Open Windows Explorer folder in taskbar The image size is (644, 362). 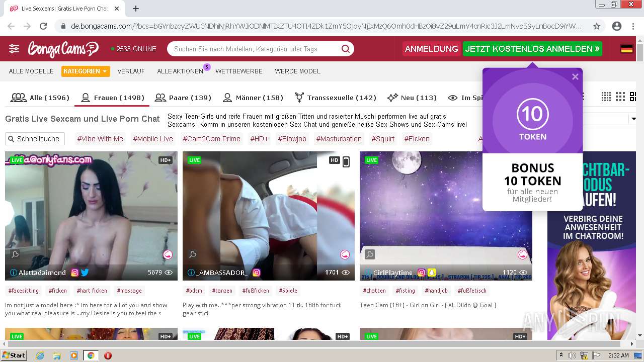57,355
